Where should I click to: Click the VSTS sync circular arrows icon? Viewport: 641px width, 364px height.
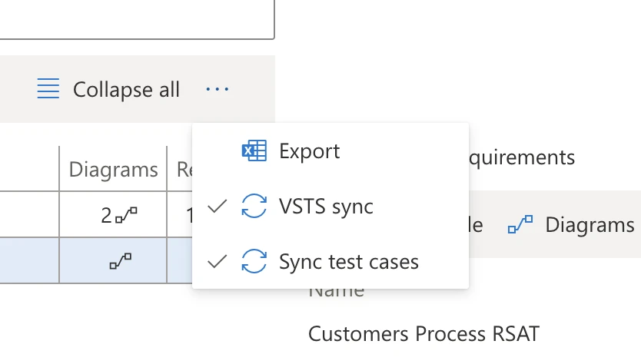pos(254,207)
